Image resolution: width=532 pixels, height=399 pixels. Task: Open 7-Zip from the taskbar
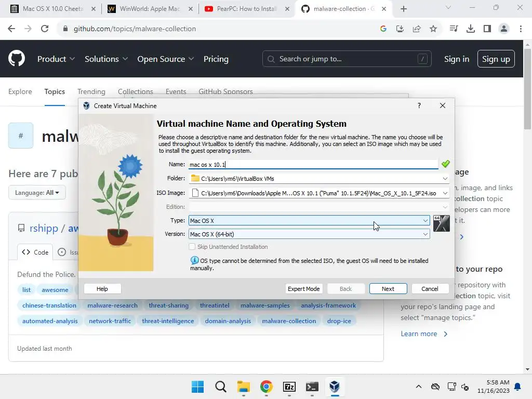pyautogui.click(x=289, y=387)
